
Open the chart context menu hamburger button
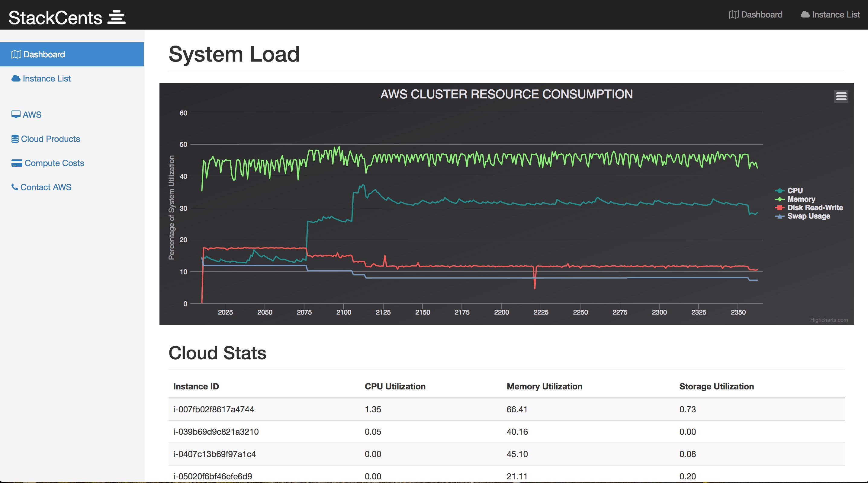(x=841, y=96)
